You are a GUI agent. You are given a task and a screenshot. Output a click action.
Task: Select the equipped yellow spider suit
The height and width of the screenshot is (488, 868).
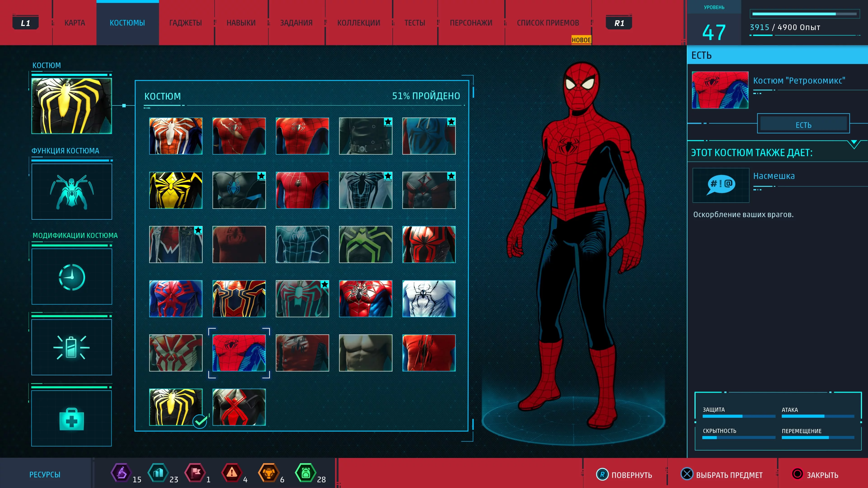(x=176, y=407)
